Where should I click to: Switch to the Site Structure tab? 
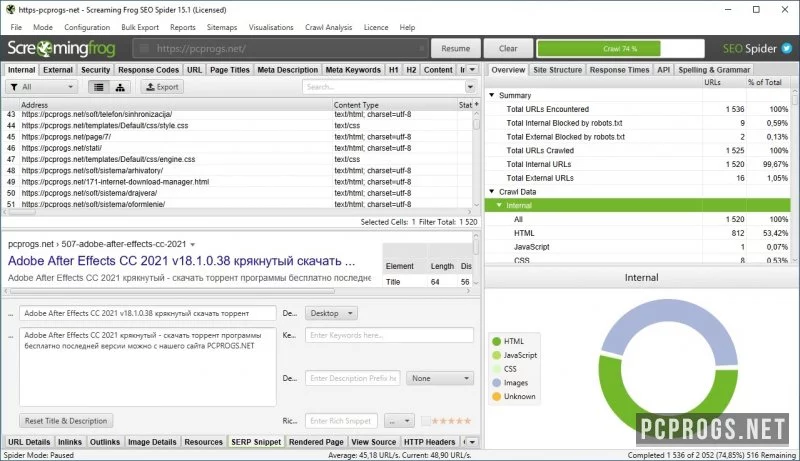pos(557,70)
